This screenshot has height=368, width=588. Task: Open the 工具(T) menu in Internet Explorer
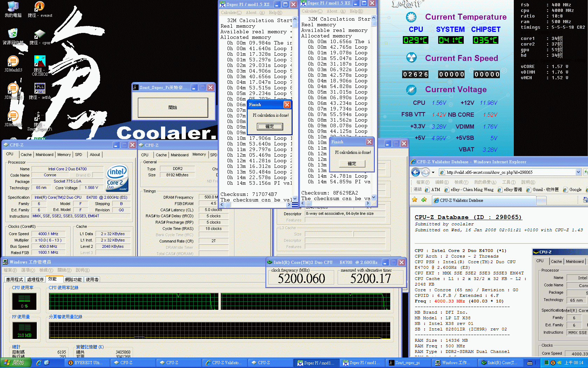509,182
